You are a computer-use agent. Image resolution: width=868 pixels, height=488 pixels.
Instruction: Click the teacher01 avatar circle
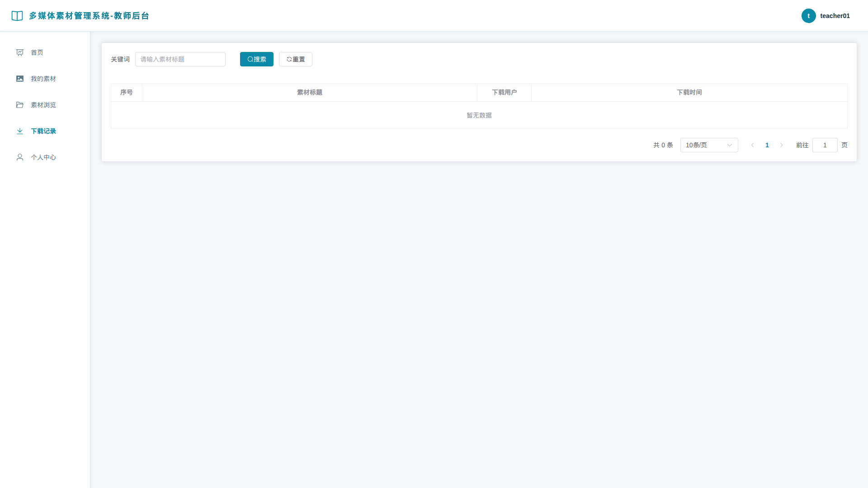coord(809,16)
